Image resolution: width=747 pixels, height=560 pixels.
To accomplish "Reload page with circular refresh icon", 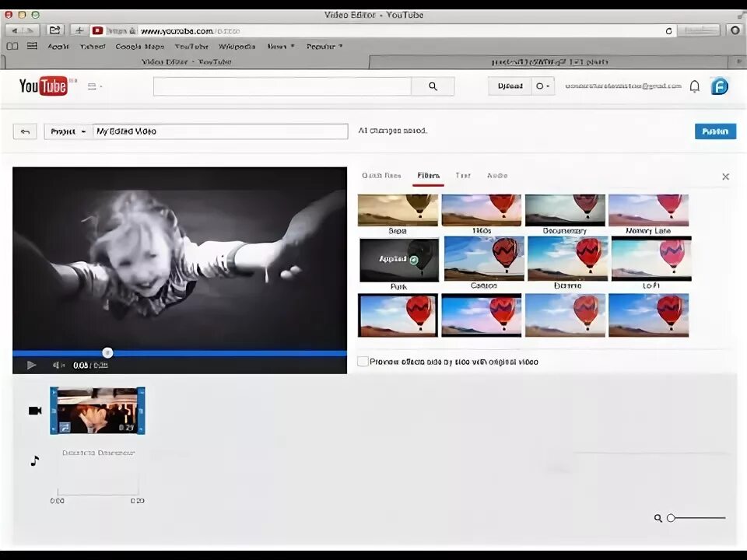I will click(x=668, y=31).
